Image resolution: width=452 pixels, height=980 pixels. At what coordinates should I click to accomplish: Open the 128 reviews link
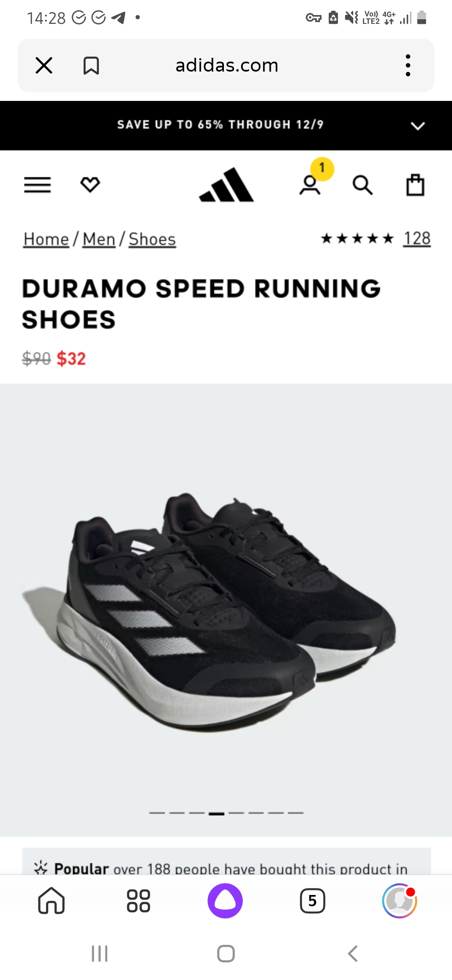417,239
